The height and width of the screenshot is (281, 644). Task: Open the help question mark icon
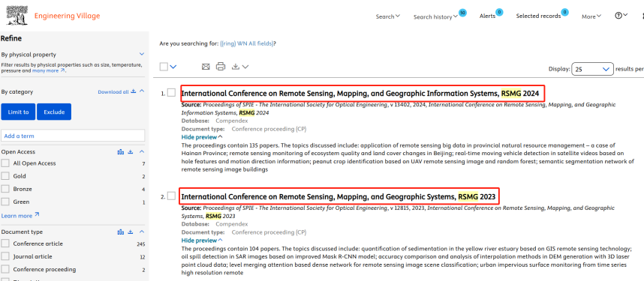coord(618,15)
